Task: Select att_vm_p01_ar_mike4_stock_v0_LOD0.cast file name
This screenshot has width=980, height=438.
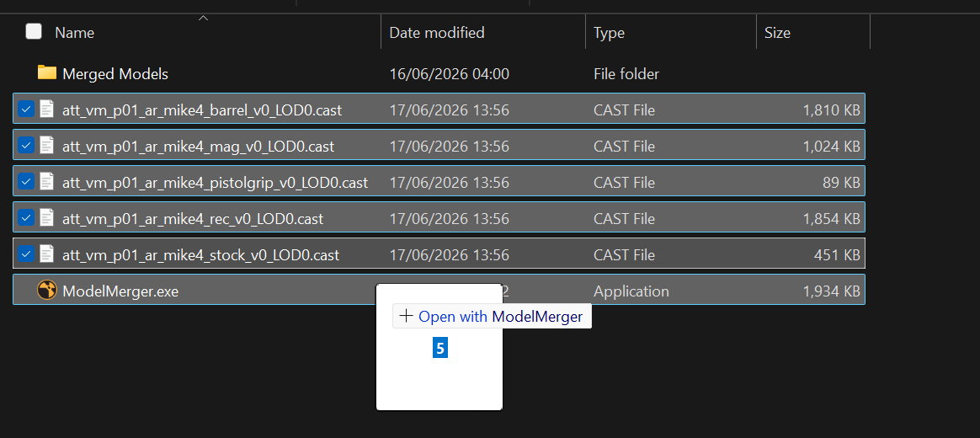Action: 200,256
